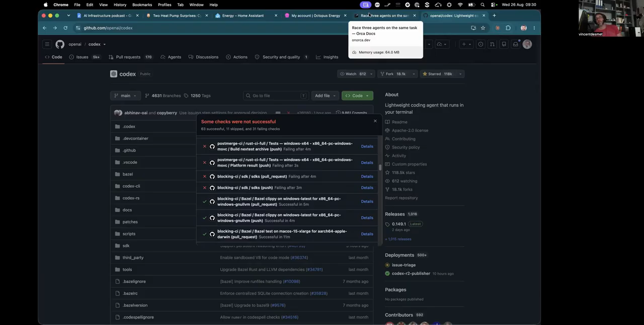This screenshot has height=325, width=644.
Task: Open the Add file dropdown
Action: click(x=325, y=96)
